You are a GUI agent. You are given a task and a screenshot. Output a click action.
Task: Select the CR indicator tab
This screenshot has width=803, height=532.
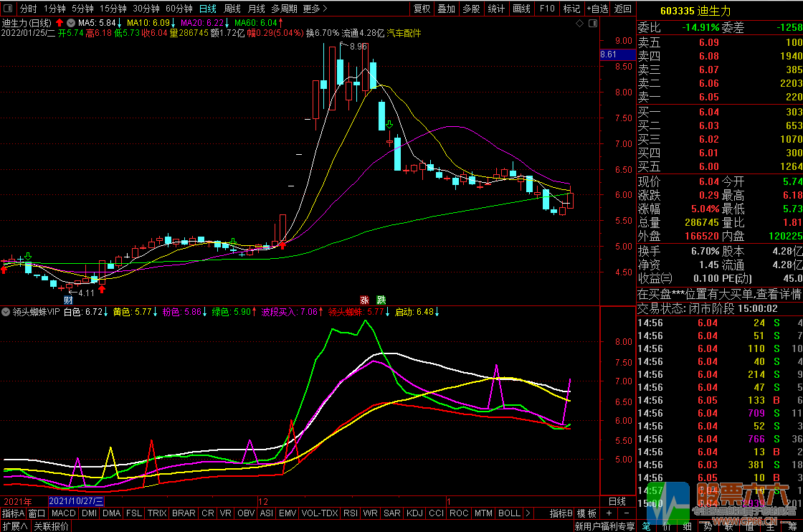click(208, 513)
